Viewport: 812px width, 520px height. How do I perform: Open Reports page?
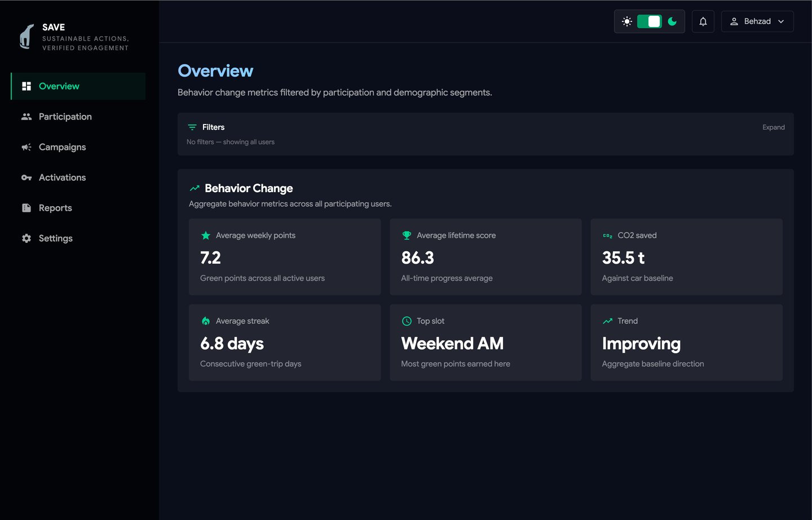[78, 208]
